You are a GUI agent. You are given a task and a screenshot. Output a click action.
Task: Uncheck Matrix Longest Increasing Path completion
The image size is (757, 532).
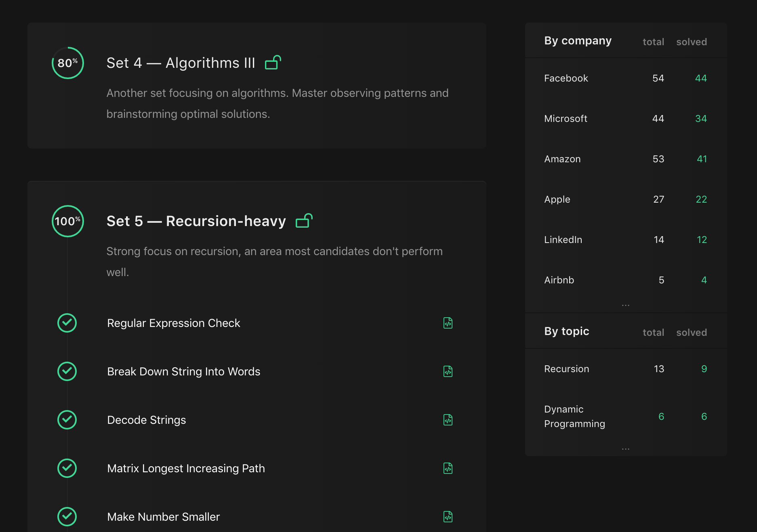pos(67,468)
